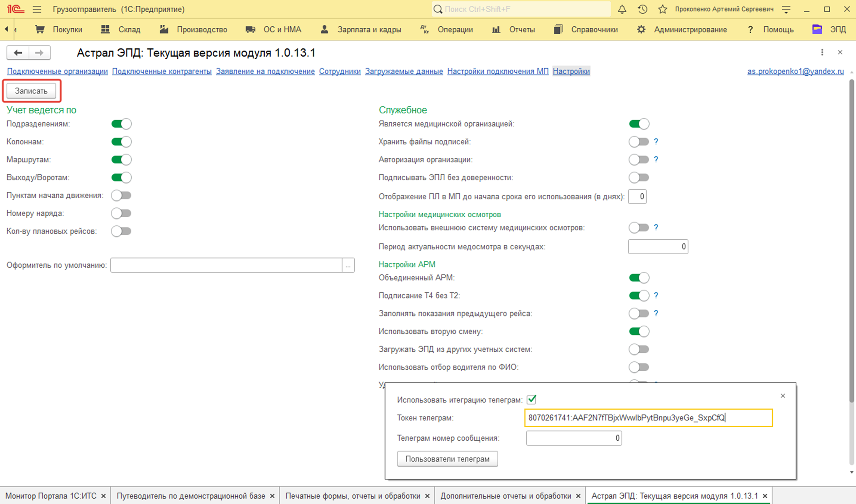Image resolution: width=856 pixels, height=504 pixels.
Task: Close the Астрал ЭПД form with X
Action: [840, 52]
